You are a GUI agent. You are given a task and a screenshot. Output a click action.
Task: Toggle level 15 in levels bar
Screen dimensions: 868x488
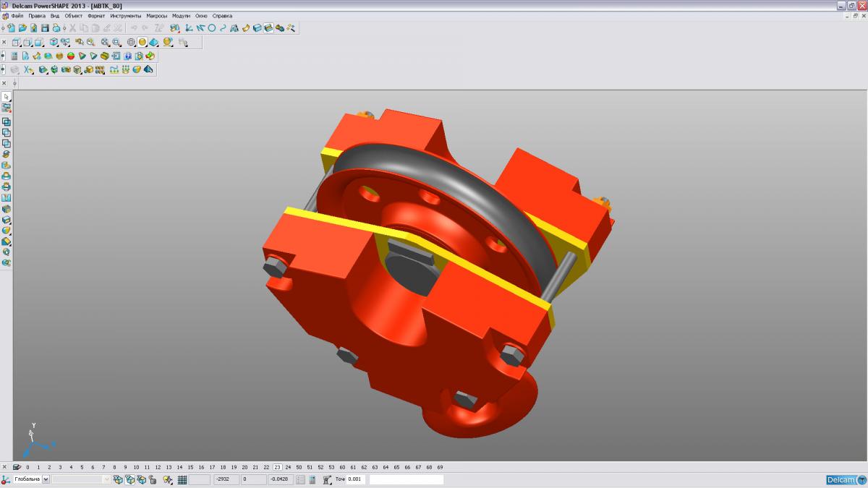[190, 467]
